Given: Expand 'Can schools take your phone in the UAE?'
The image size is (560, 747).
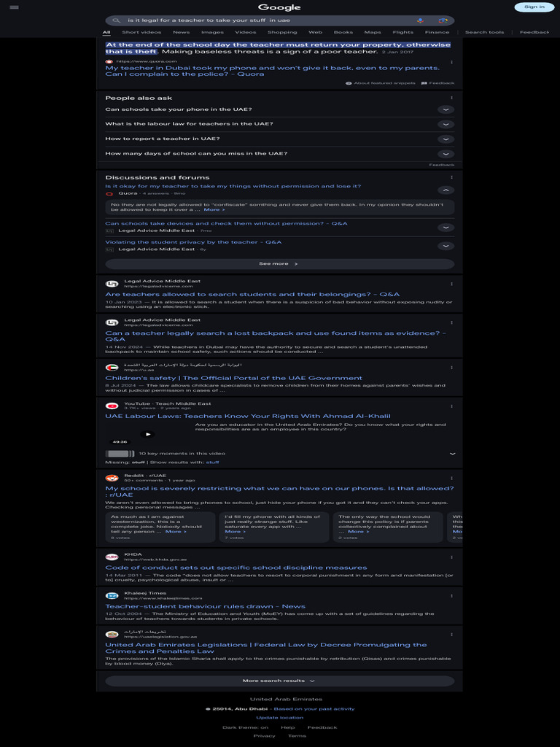Looking at the screenshot, I should coord(279,109).
